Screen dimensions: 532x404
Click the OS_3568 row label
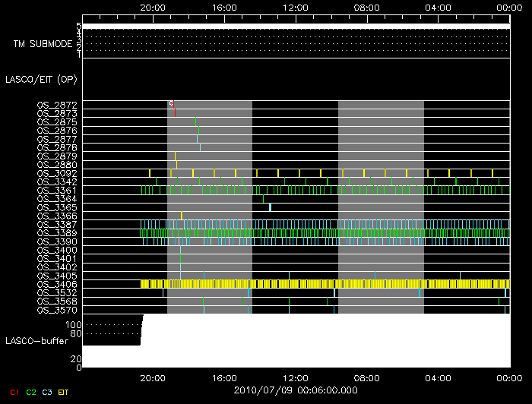point(57,301)
